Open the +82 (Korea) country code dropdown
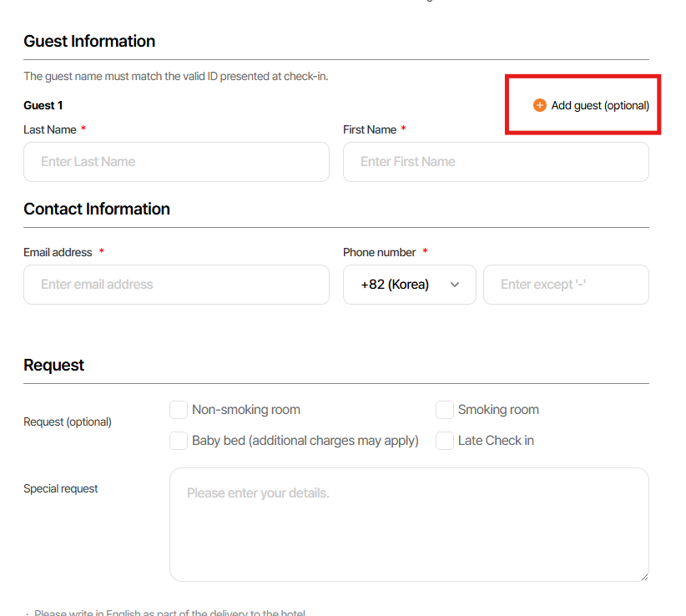Image resolution: width=686 pixels, height=616 pixels. click(x=409, y=285)
